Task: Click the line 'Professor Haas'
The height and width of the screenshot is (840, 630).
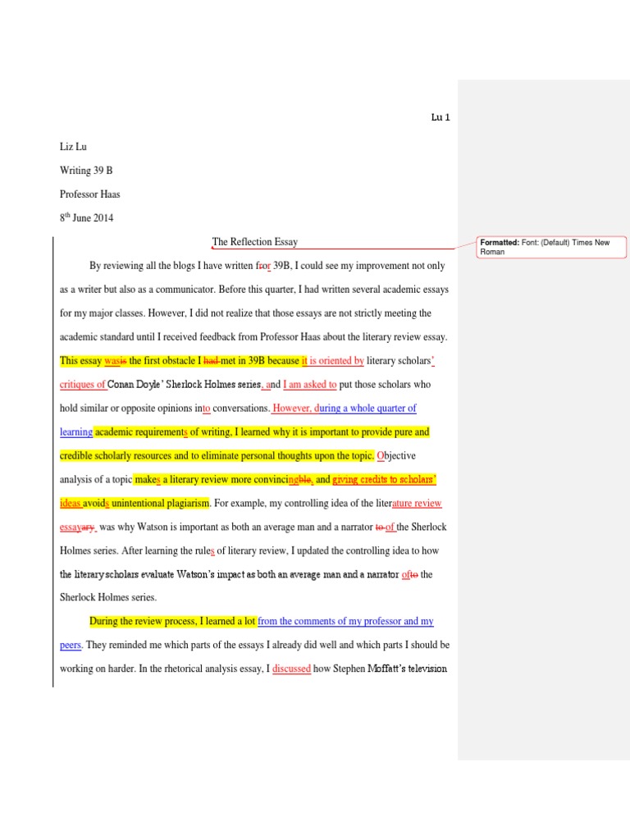Action: click(89, 194)
